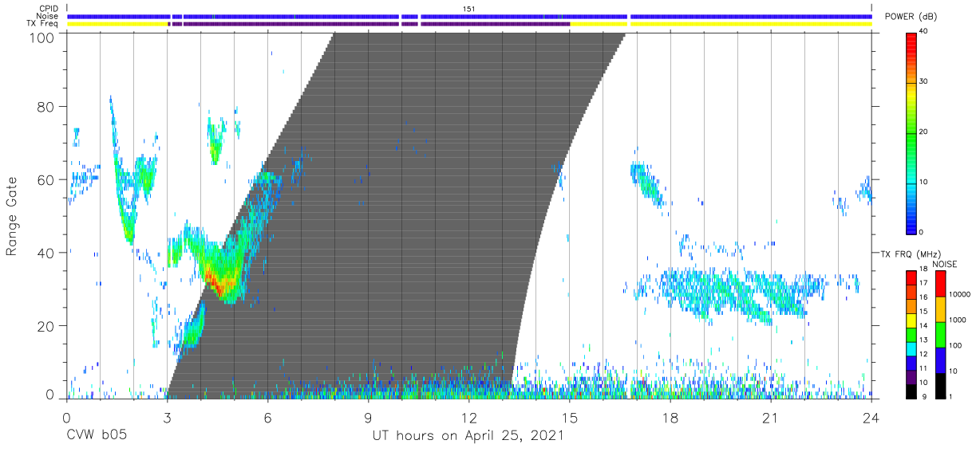Click the CVW b05 radar beam label
980x452 pixels.
point(97,435)
